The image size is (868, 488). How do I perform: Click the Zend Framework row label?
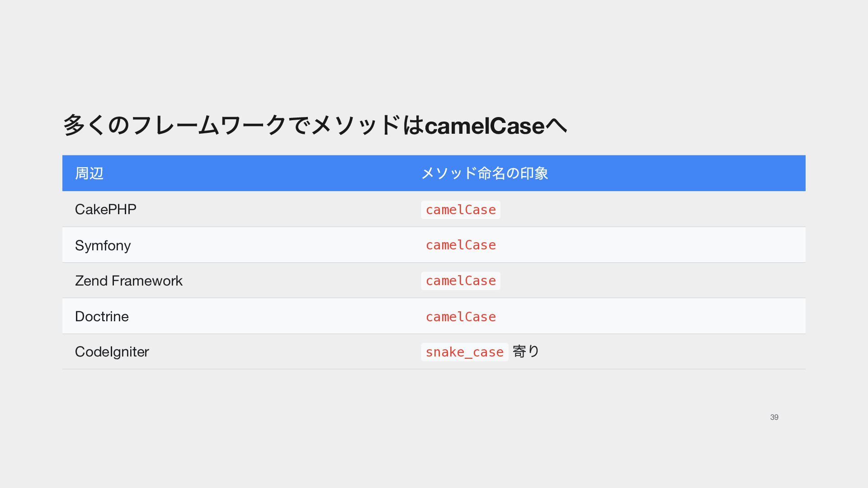click(128, 281)
